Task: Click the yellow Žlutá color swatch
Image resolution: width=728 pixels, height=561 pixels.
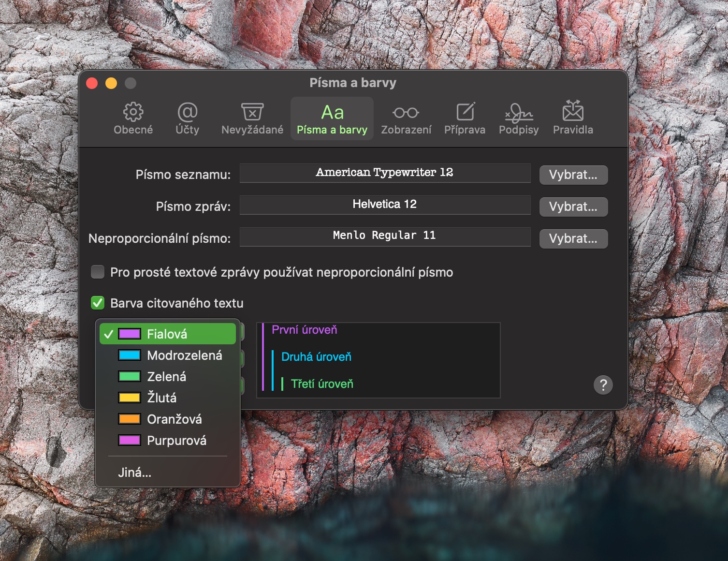Action: pyautogui.click(x=130, y=398)
